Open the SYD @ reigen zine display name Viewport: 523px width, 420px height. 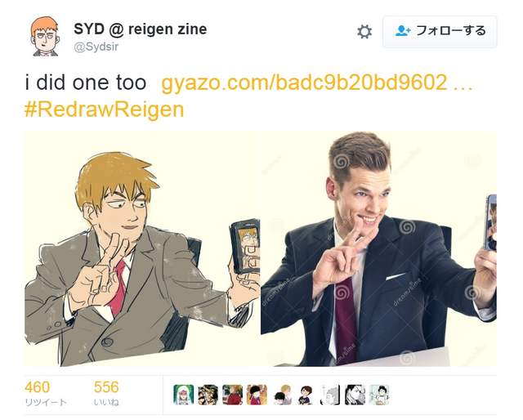click(x=140, y=29)
